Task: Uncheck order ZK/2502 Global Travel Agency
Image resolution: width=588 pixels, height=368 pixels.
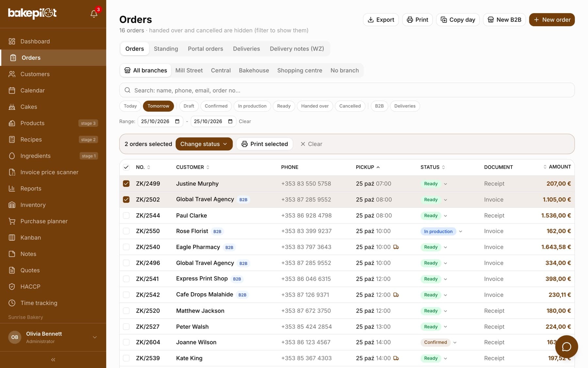Action: pos(126,200)
